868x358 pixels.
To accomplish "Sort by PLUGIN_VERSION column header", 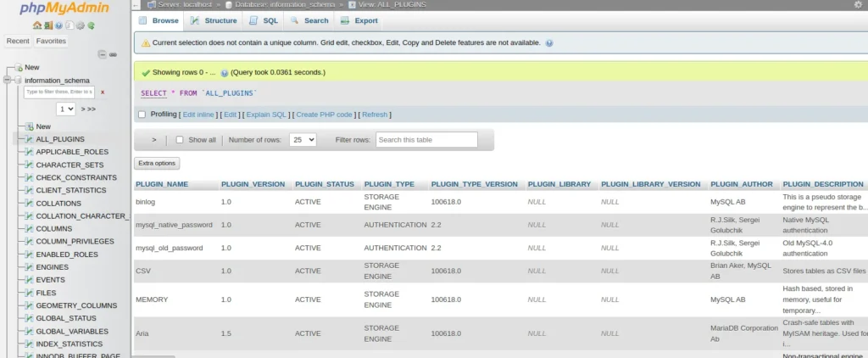I will pos(253,184).
